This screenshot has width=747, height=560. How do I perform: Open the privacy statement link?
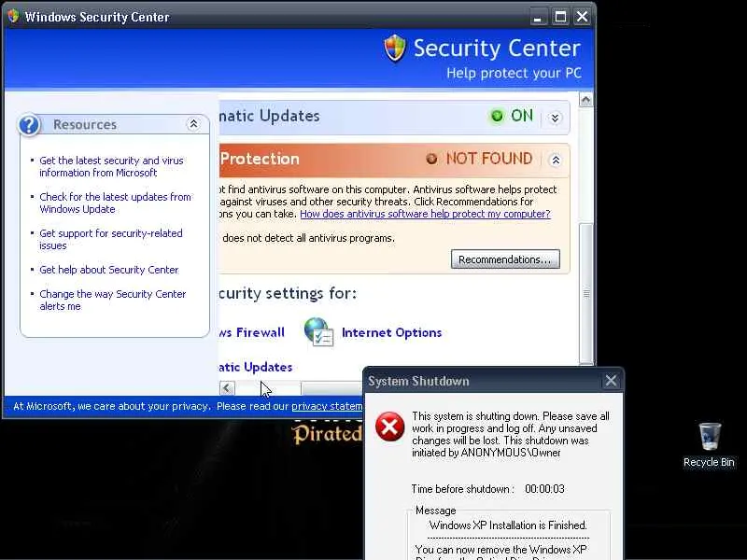tap(327, 406)
